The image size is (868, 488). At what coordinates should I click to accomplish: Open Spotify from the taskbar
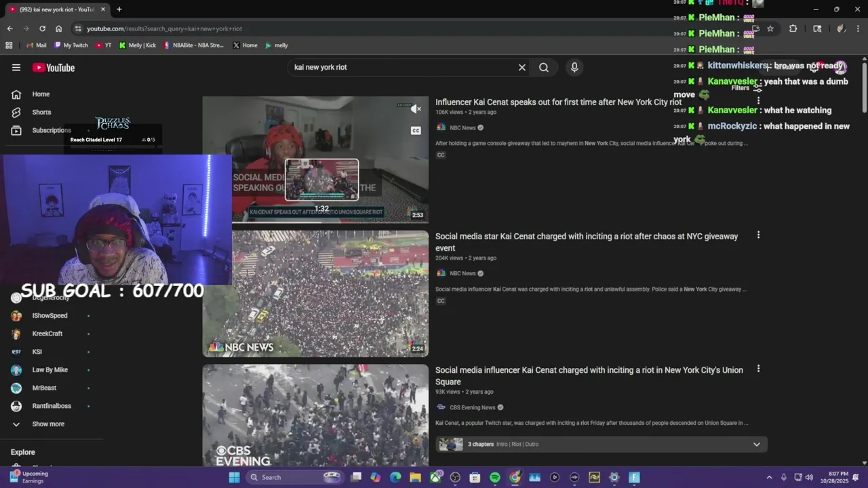pyautogui.click(x=495, y=477)
